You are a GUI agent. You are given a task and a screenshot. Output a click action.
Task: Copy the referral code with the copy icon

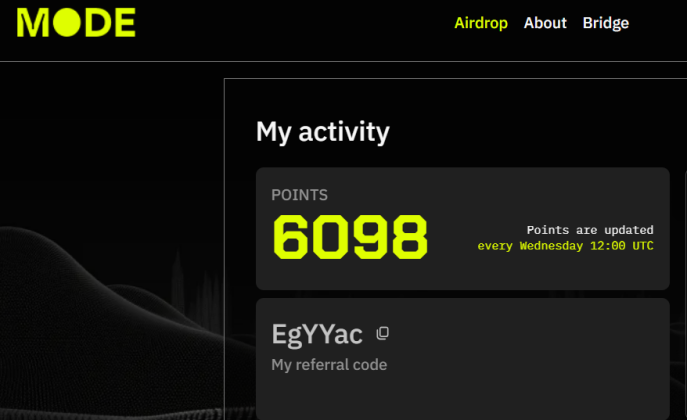click(382, 333)
